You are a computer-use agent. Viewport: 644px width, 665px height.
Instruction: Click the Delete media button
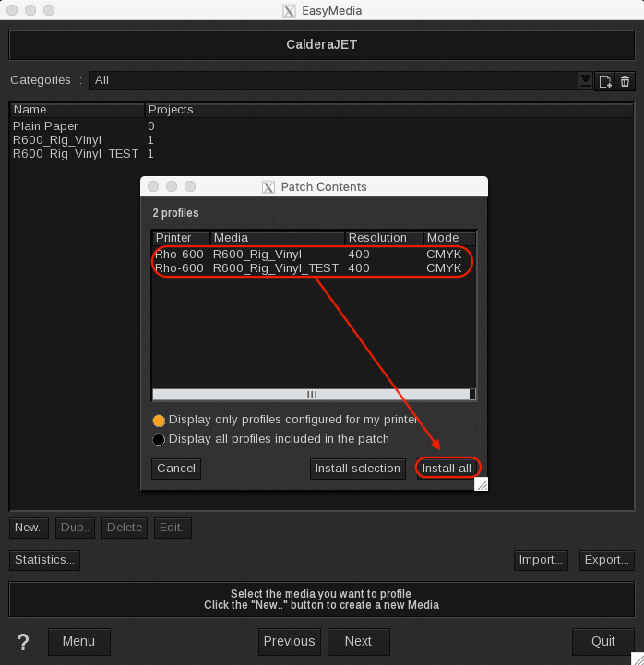pyautogui.click(x=125, y=528)
